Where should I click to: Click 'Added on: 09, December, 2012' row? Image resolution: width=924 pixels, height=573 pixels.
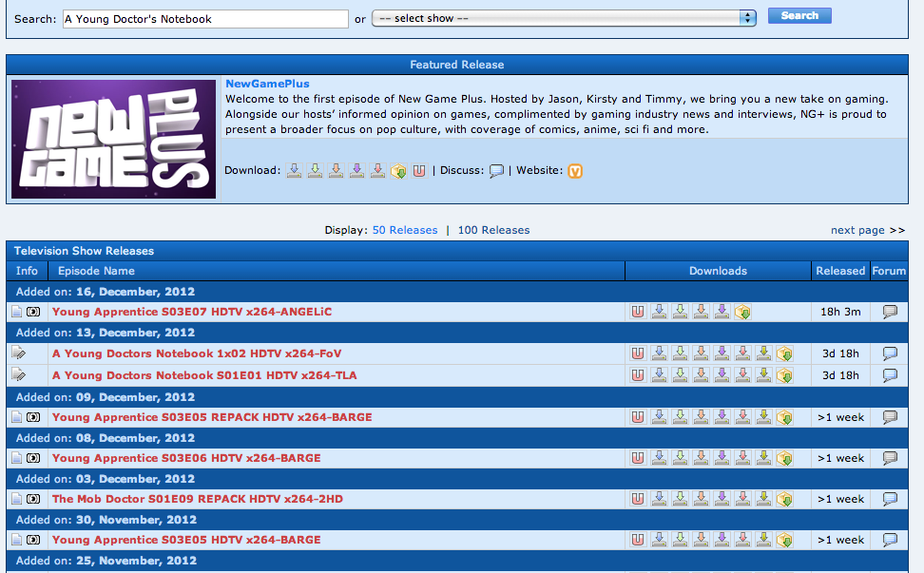456,397
